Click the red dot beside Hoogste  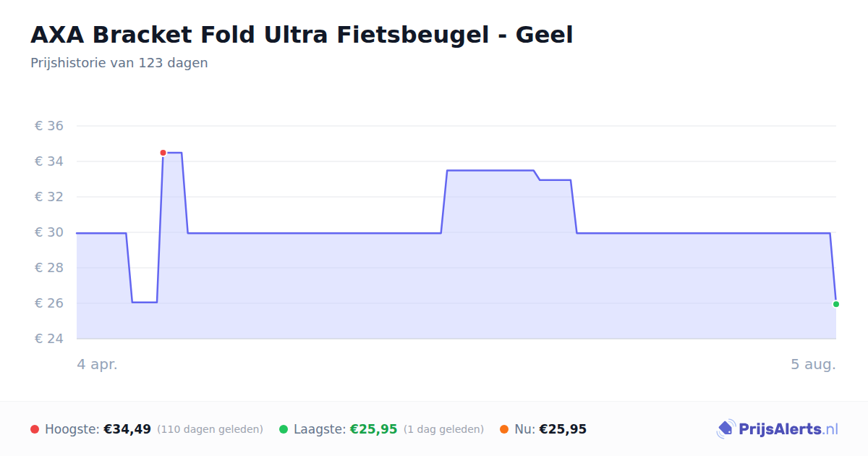point(35,429)
